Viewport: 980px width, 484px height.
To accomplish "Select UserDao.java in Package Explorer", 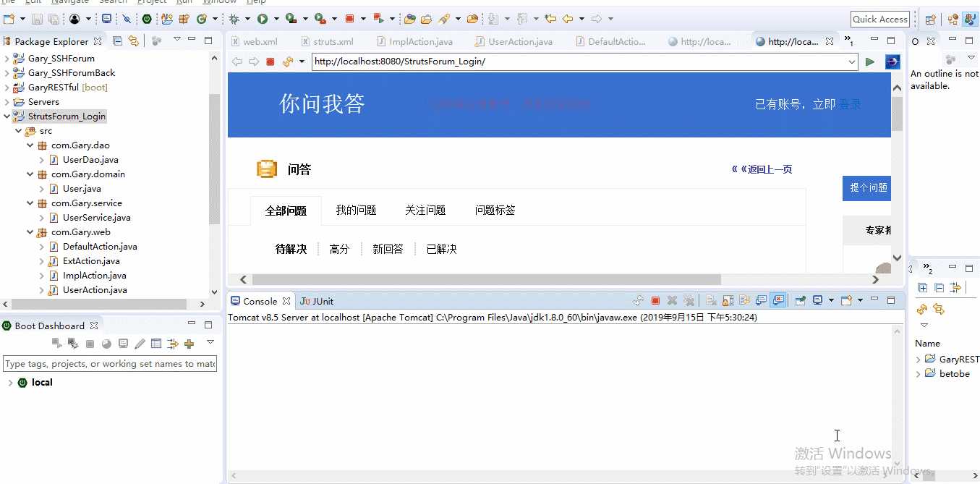I will [90, 160].
